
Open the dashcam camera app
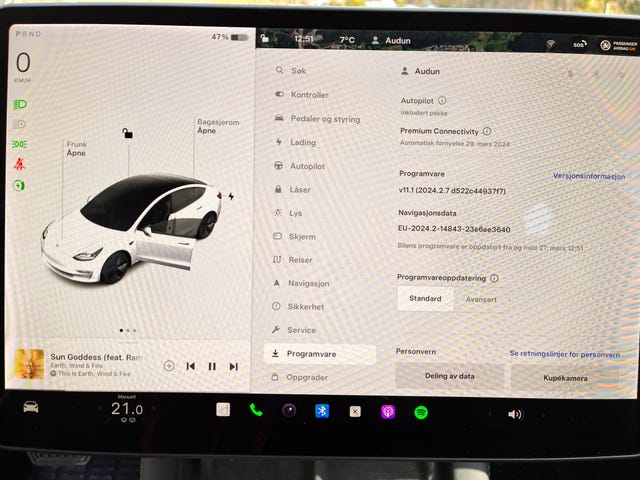[x=289, y=410]
